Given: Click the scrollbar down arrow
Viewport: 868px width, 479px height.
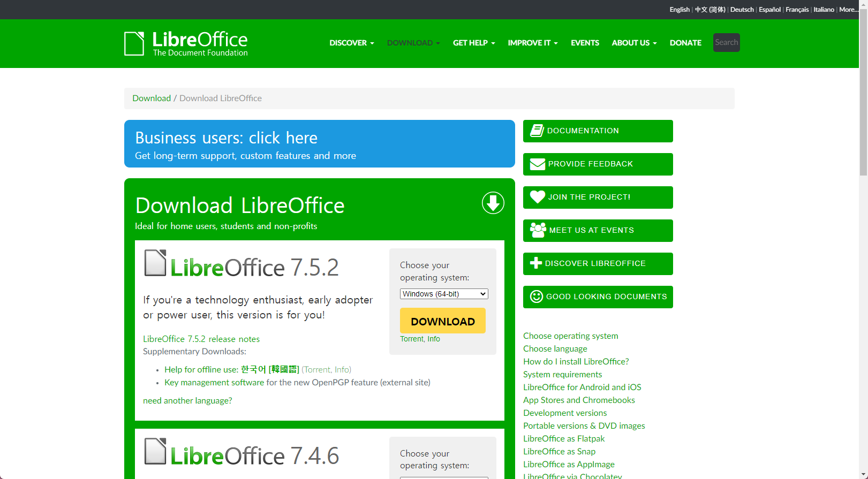Looking at the screenshot, I should (x=864, y=475).
